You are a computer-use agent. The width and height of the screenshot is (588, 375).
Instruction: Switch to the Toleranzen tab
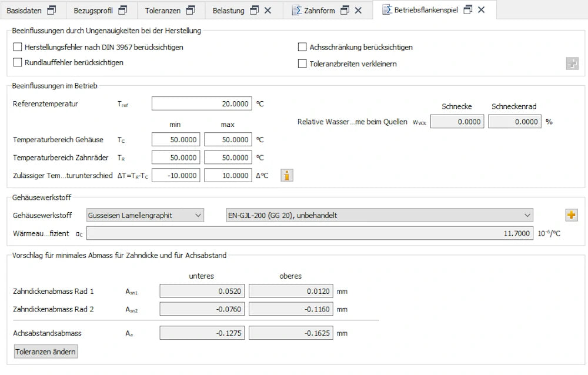[163, 10]
